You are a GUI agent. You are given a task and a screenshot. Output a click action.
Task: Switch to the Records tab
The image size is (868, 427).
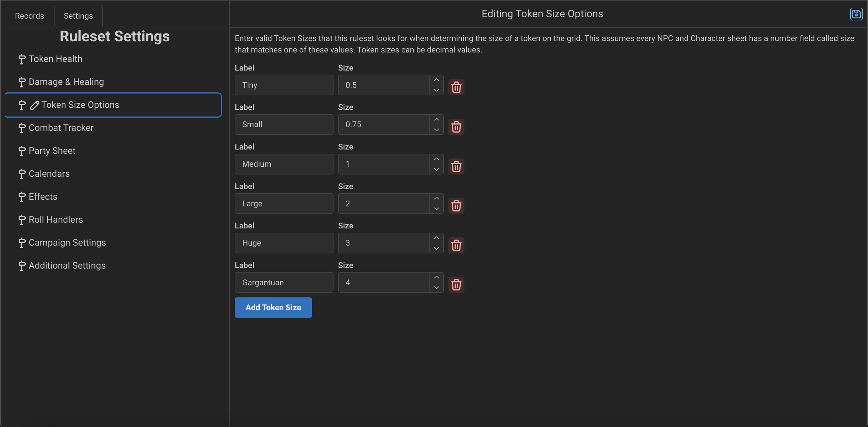pos(30,16)
